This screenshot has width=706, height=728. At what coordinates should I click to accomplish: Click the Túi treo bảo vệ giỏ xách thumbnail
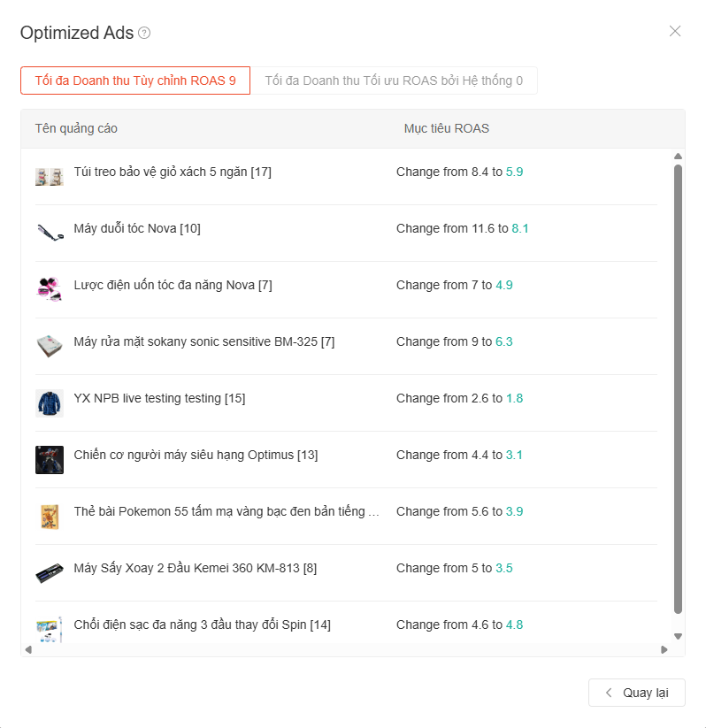coord(50,177)
